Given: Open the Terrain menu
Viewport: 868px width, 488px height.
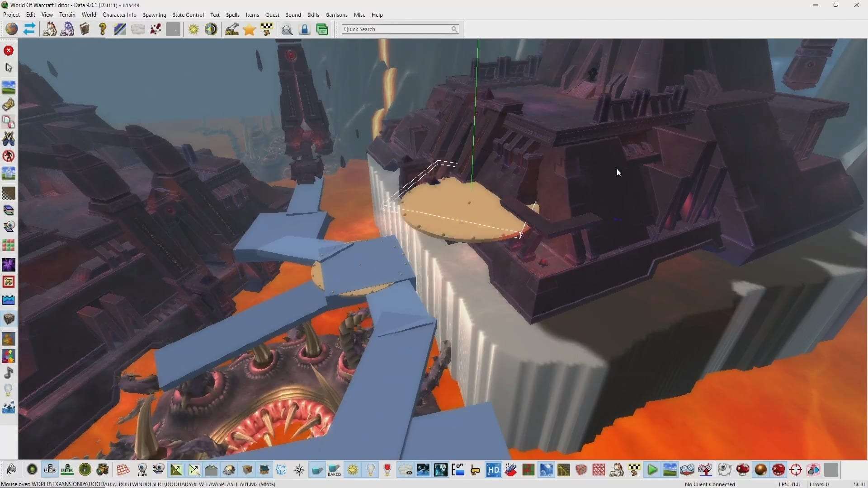Looking at the screenshot, I should click(x=67, y=15).
